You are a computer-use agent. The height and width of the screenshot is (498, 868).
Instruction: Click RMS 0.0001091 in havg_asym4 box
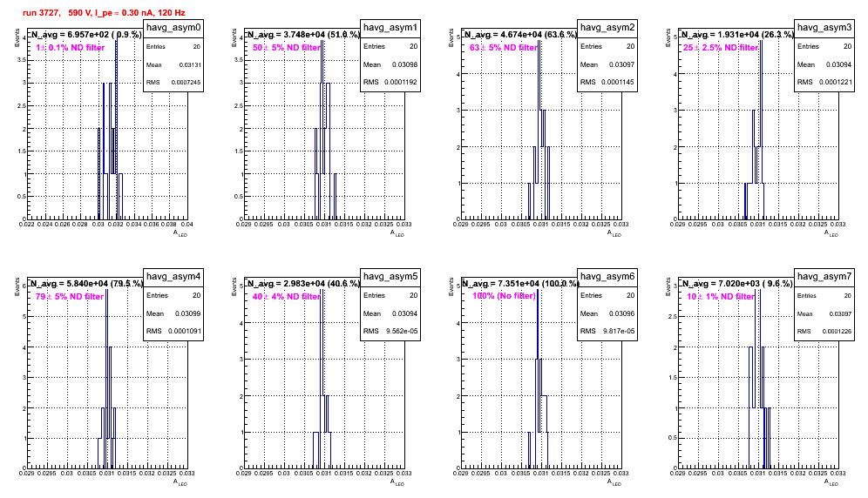click(x=173, y=332)
